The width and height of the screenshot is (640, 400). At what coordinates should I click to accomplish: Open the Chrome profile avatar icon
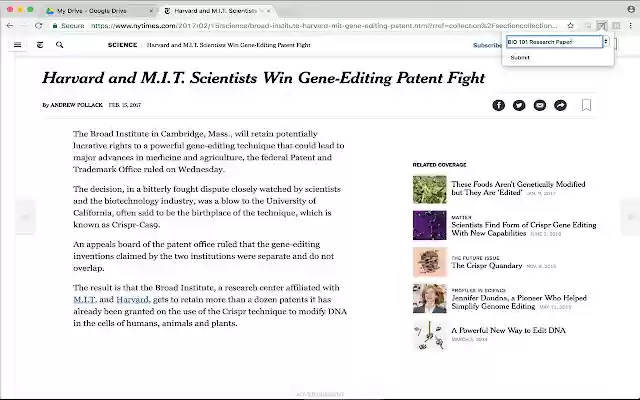tap(631, 9)
